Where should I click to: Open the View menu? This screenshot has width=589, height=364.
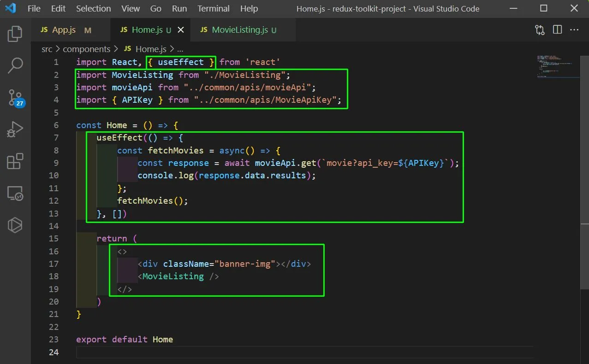coord(131,9)
